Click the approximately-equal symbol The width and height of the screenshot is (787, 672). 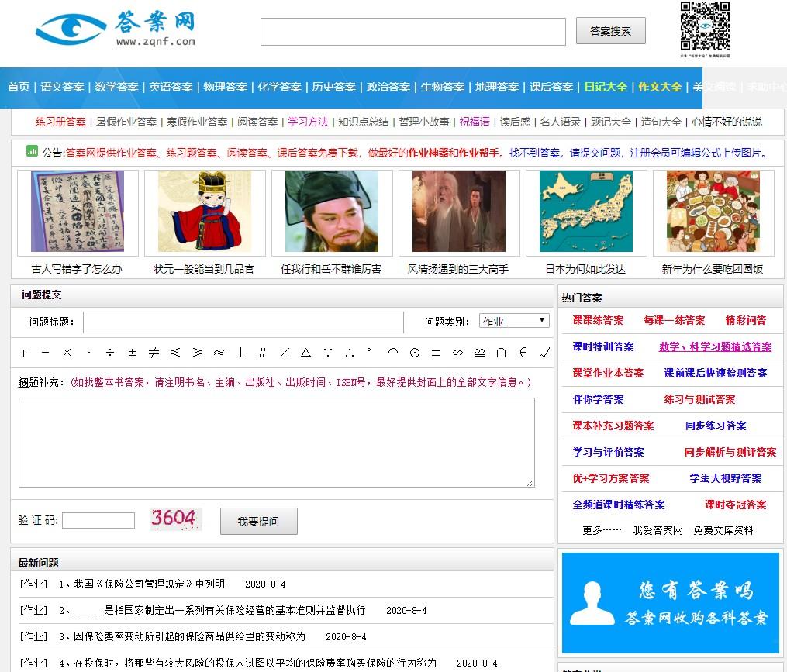pos(219,353)
